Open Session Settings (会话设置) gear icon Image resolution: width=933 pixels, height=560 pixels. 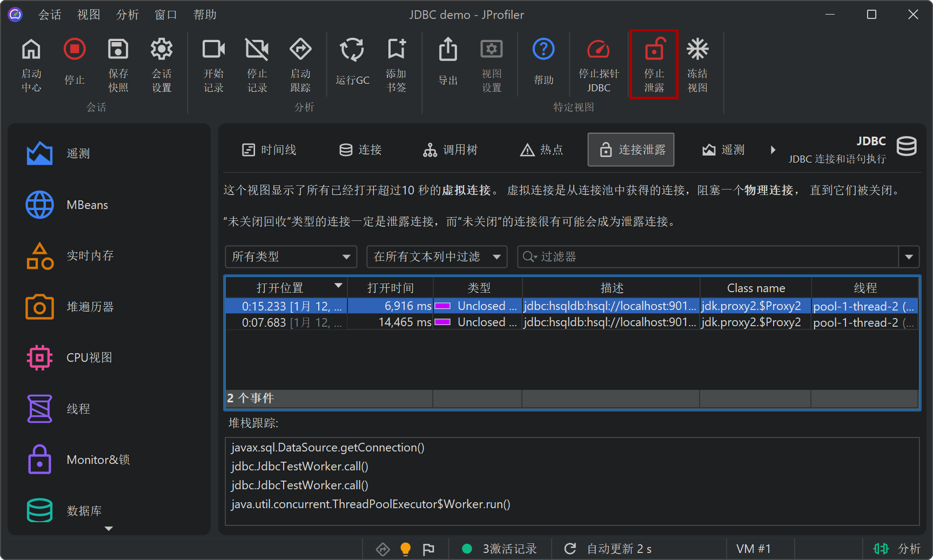coord(162,50)
